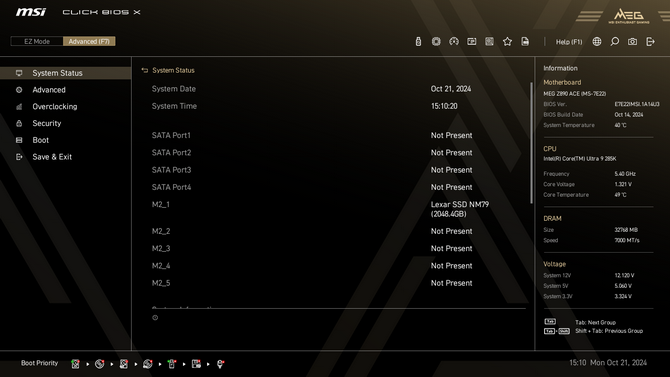Click the CPU chip icon in toolbar
670x377 pixels.
coord(436,41)
